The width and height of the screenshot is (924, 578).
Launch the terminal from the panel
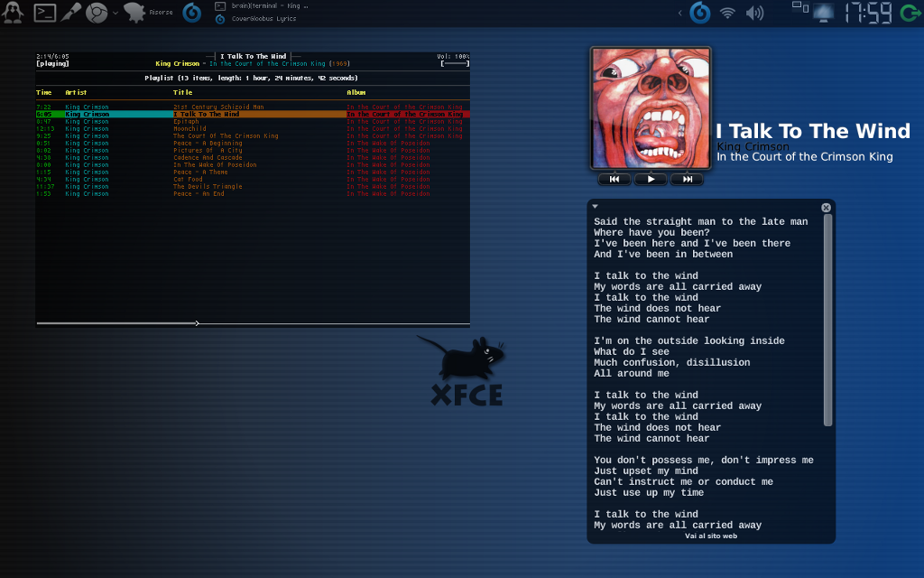point(45,13)
